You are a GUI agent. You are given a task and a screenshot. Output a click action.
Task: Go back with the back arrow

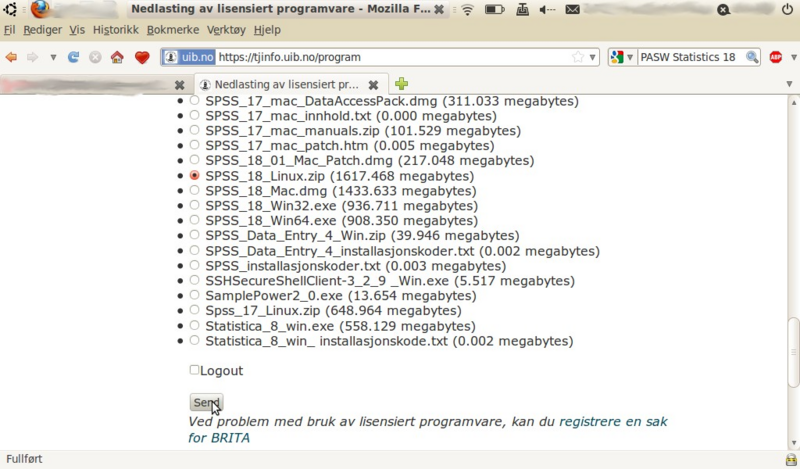tap(11, 57)
